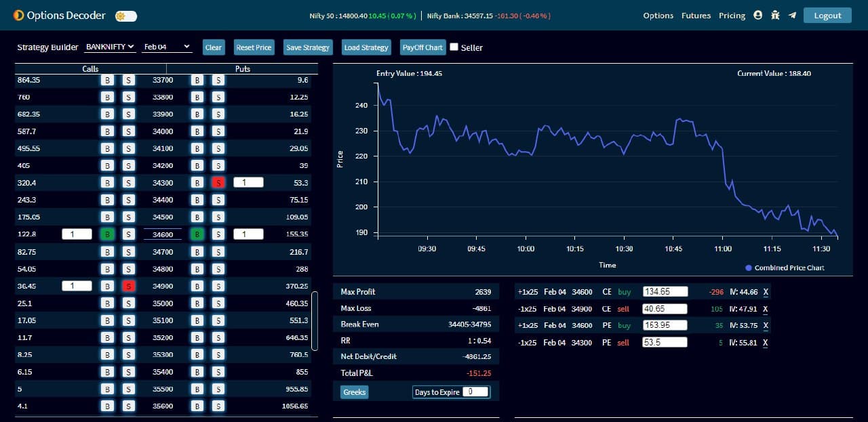
Task: Open the Feb 04 expiry dropdown
Action: point(167,47)
